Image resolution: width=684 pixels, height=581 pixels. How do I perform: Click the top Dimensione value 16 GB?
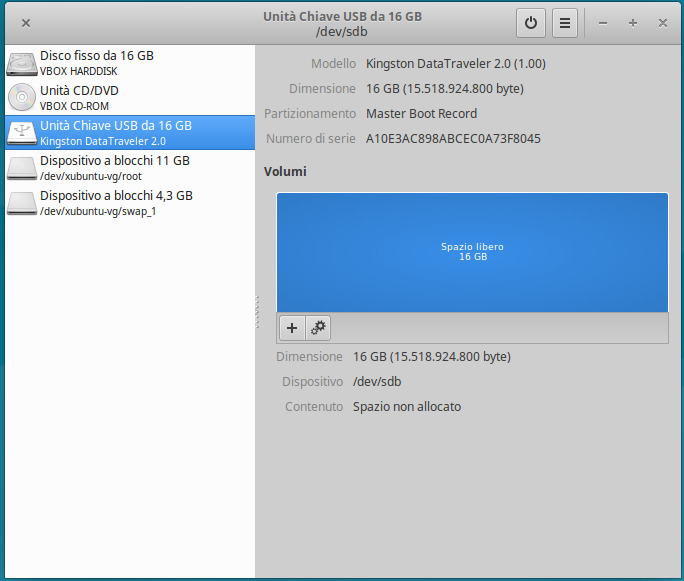pyautogui.click(x=445, y=89)
